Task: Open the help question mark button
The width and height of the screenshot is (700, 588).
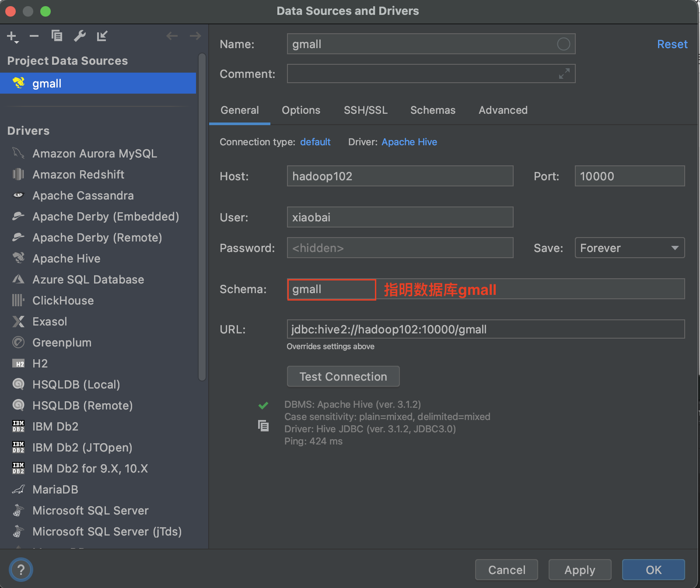Action: tap(21, 570)
